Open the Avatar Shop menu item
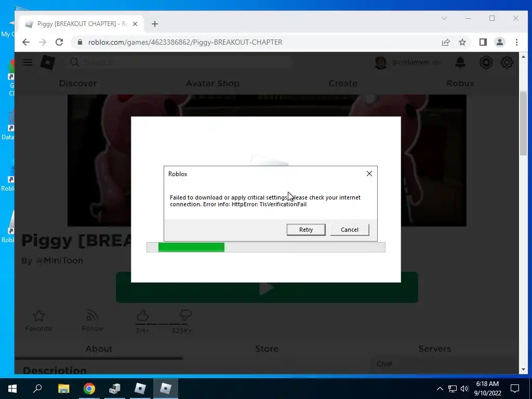This screenshot has width=532, height=399. pos(212,83)
